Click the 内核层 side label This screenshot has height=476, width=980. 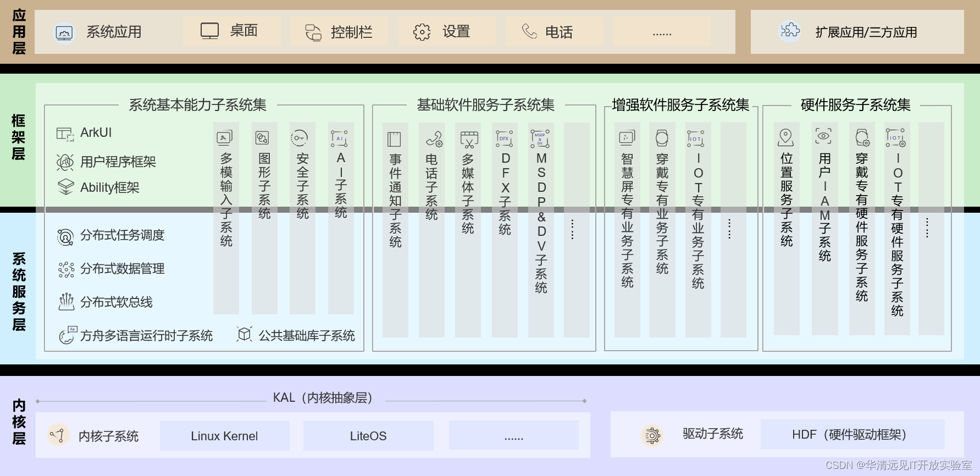[x=19, y=422]
